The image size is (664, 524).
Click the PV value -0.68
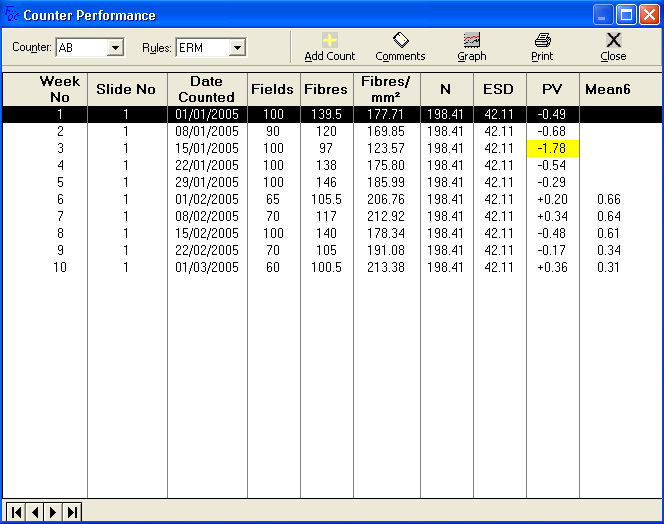(x=553, y=131)
